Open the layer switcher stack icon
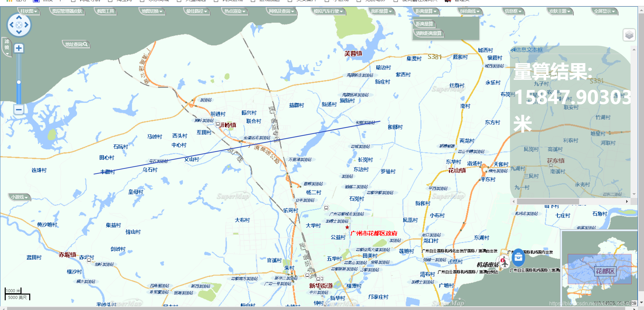Viewport: 644px width, 310px height. point(629,35)
